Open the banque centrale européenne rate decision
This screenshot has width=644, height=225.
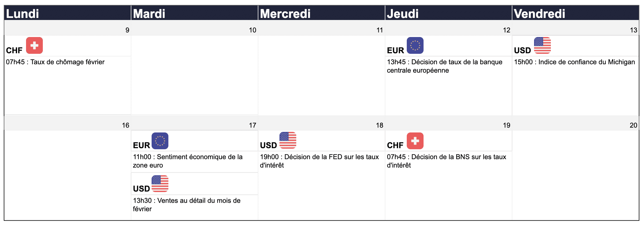tap(444, 66)
